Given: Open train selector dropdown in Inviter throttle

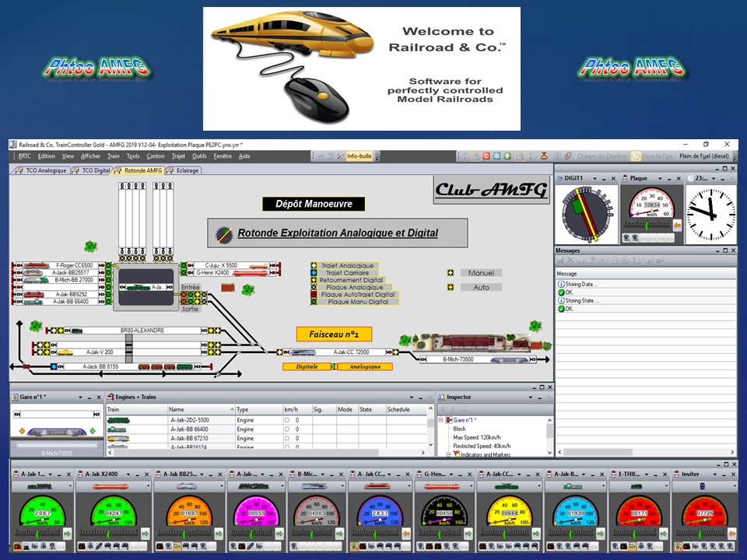Looking at the screenshot, I should 734,486.
